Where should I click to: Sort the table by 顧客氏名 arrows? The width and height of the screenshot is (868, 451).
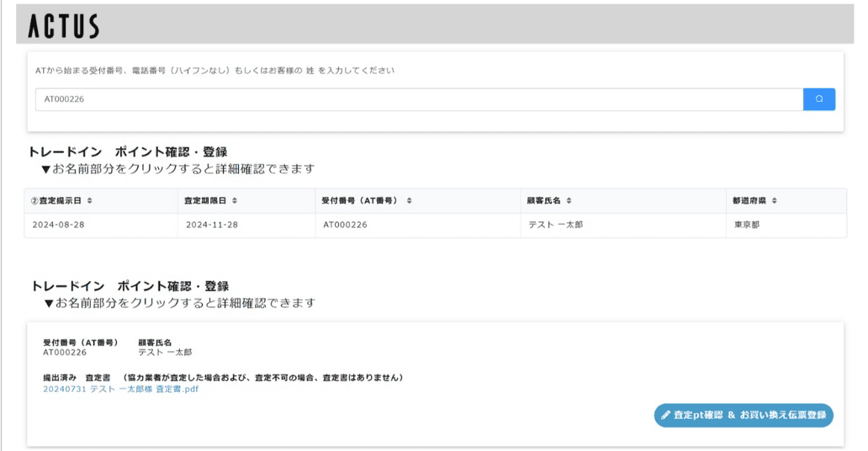569,201
